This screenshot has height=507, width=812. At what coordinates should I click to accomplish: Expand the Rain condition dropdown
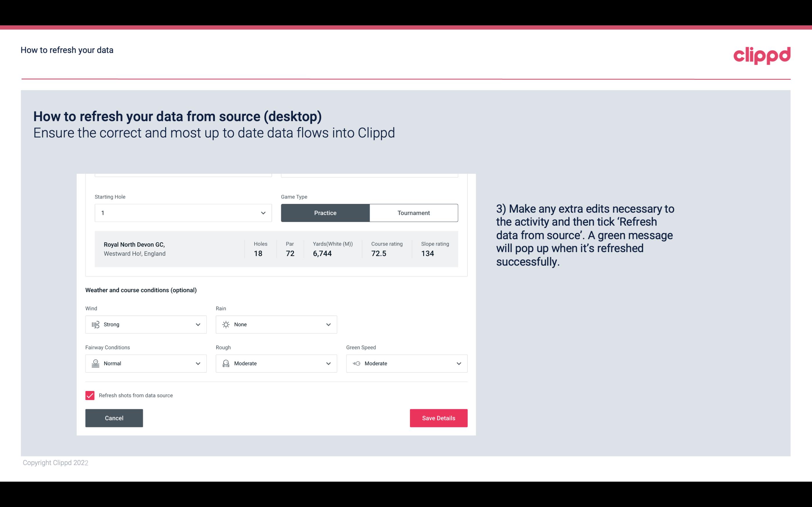pos(328,324)
